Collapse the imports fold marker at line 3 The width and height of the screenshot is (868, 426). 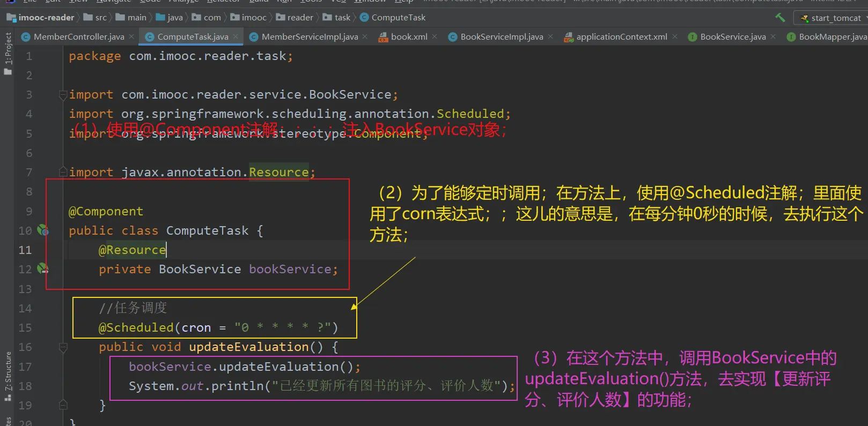(63, 95)
